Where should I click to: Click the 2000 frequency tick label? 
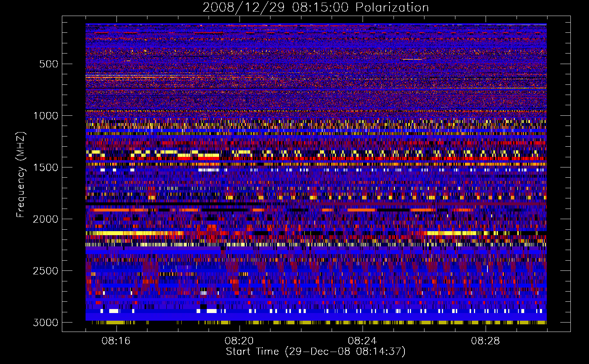pyautogui.click(x=46, y=219)
